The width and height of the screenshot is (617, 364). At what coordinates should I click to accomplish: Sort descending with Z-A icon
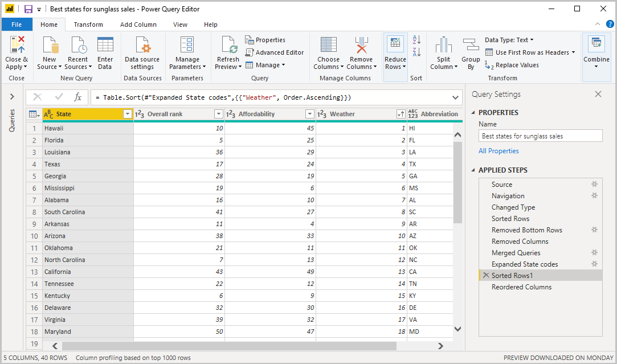[x=416, y=52]
